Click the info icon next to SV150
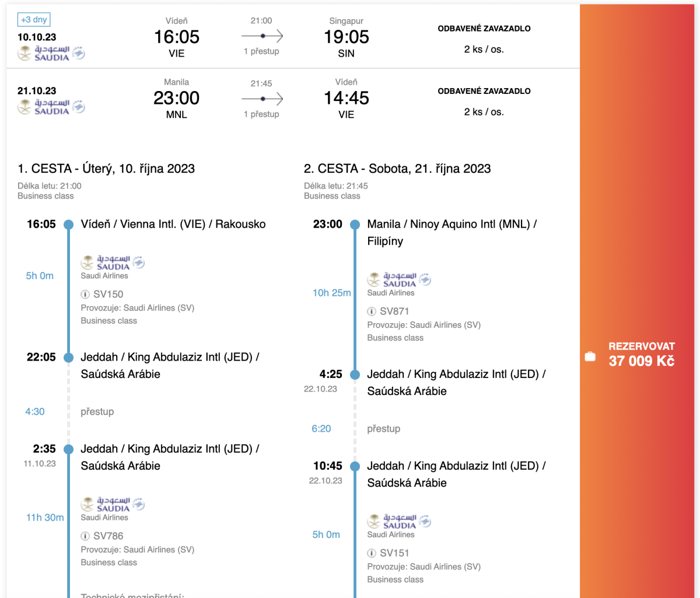 pos(85,295)
